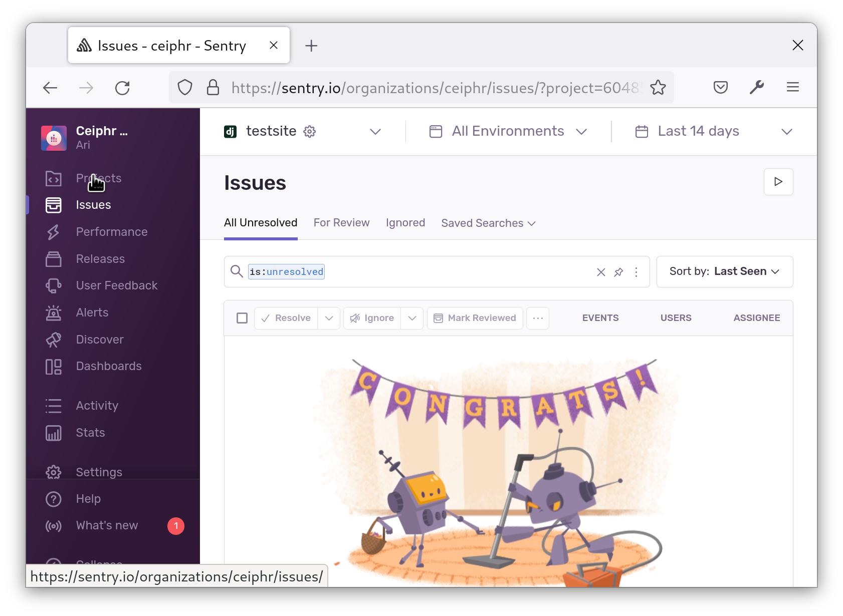Expand the All Environments dropdown
This screenshot has height=616, width=843.
point(507,131)
